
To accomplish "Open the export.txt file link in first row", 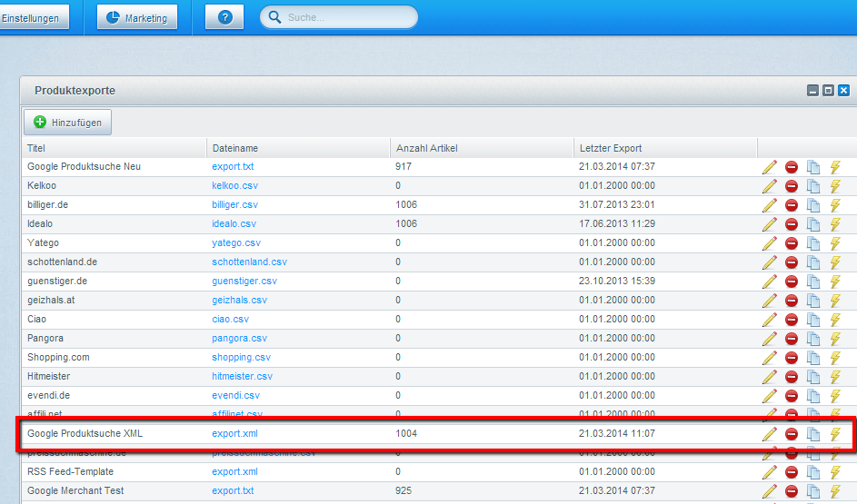I will [x=233, y=167].
